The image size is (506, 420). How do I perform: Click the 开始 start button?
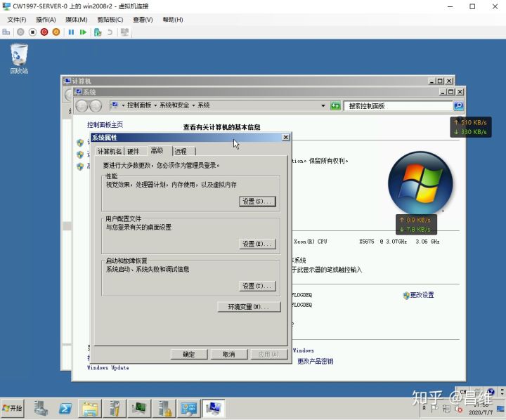(12, 408)
